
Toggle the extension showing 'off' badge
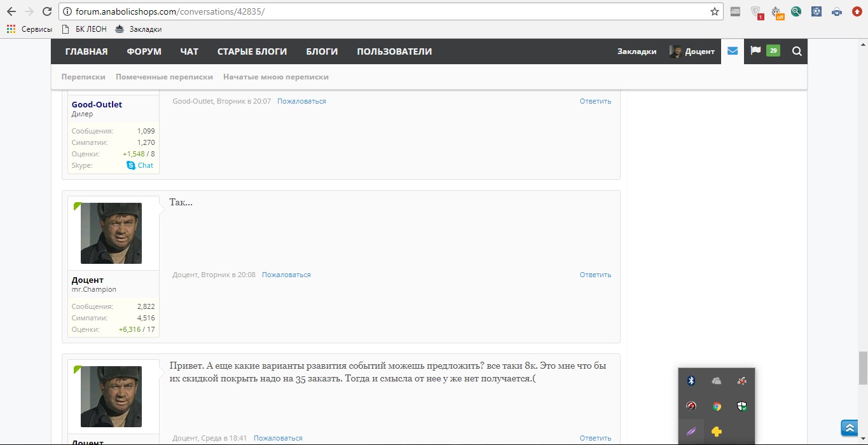777,12
